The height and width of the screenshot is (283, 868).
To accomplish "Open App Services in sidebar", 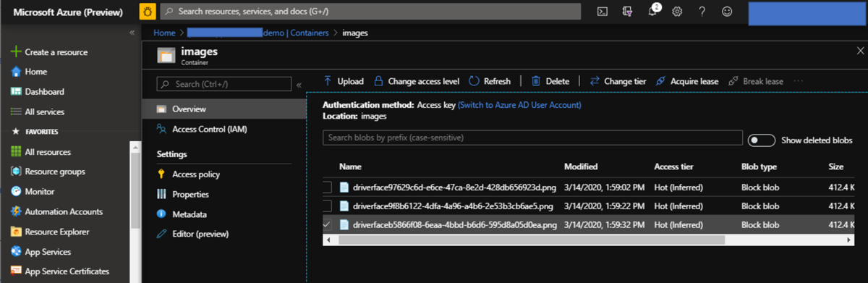I will click(x=41, y=252).
